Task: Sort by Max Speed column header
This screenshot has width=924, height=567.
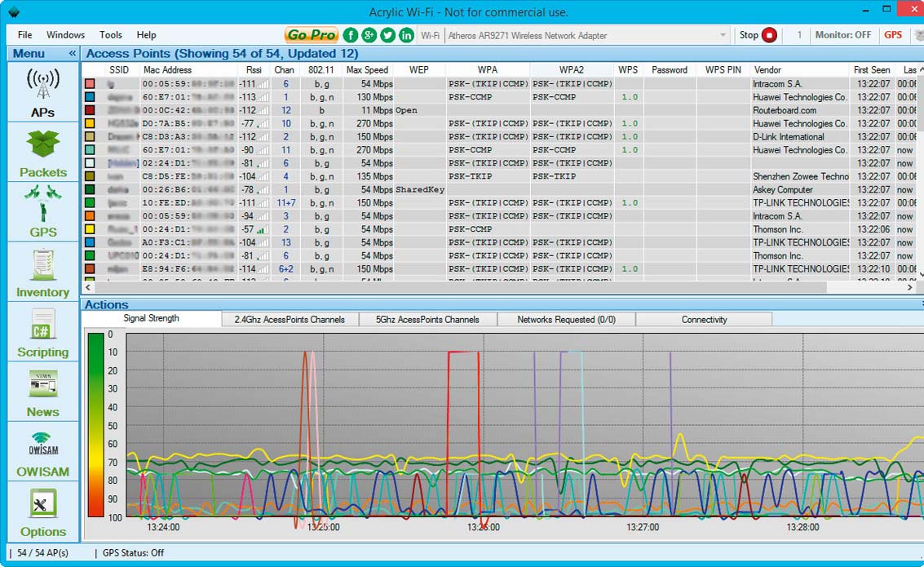Action: [367, 69]
